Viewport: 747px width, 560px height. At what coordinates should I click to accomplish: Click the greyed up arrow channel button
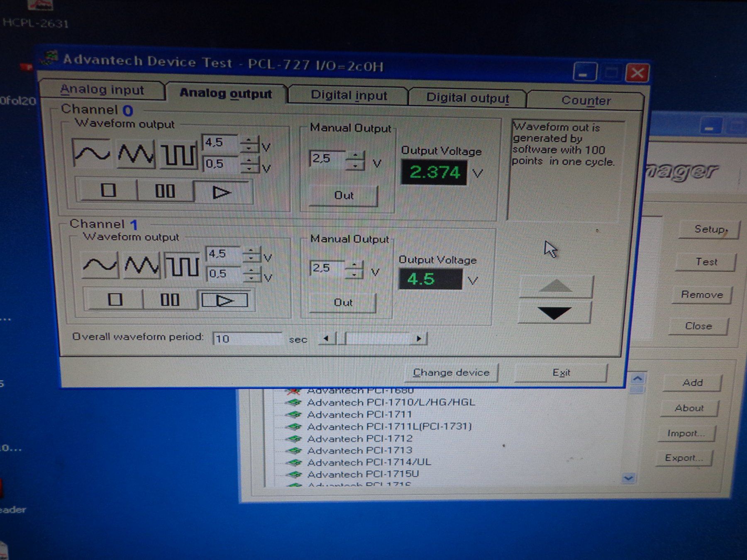tap(556, 286)
